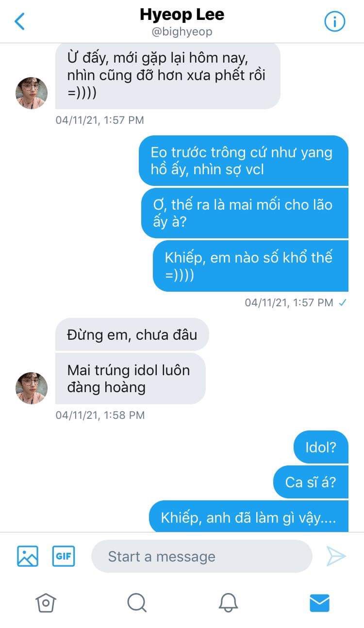Open the Messages envelope tab
Image resolution: width=364 pixels, height=628 pixels.
click(319, 603)
